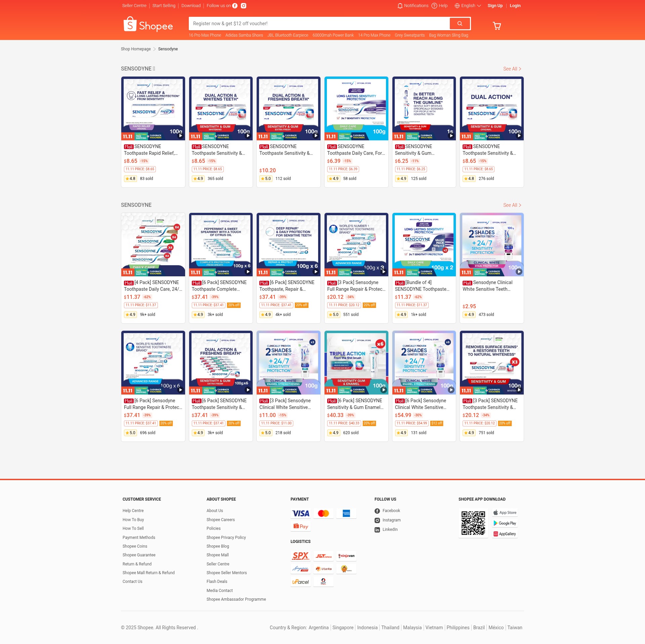Click the orange search button
Viewport: 645px width, 644px height.
(x=460, y=24)
